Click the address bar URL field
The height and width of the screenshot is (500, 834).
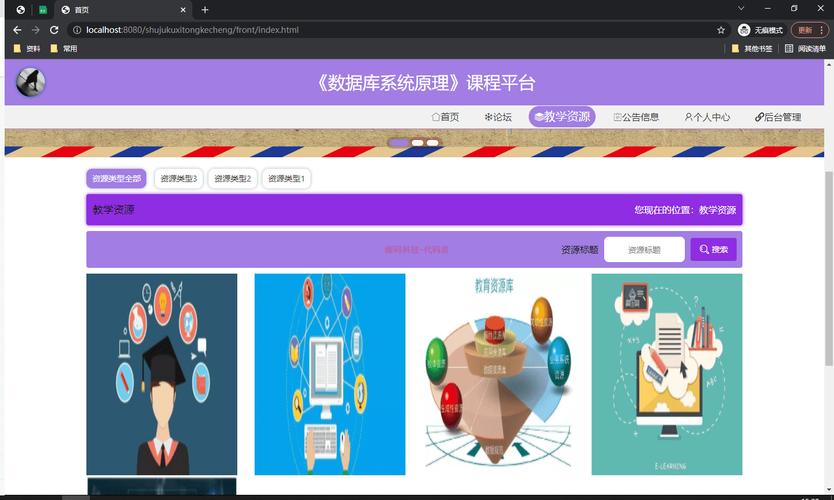tap(394, 30)
